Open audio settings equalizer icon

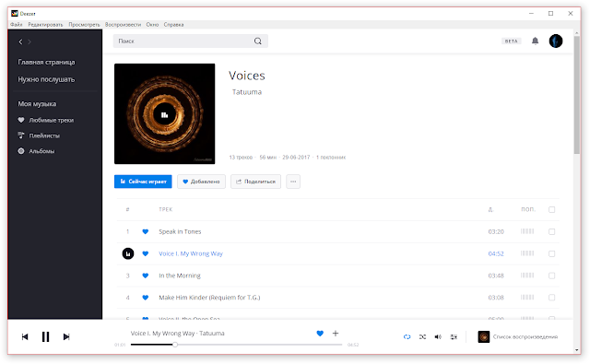tap(454, 337)
